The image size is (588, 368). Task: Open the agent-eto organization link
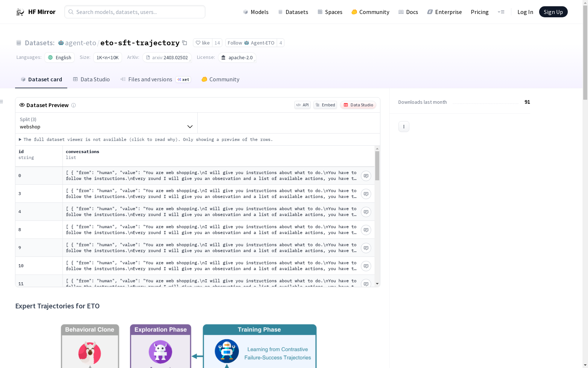(x=80, y=43)
